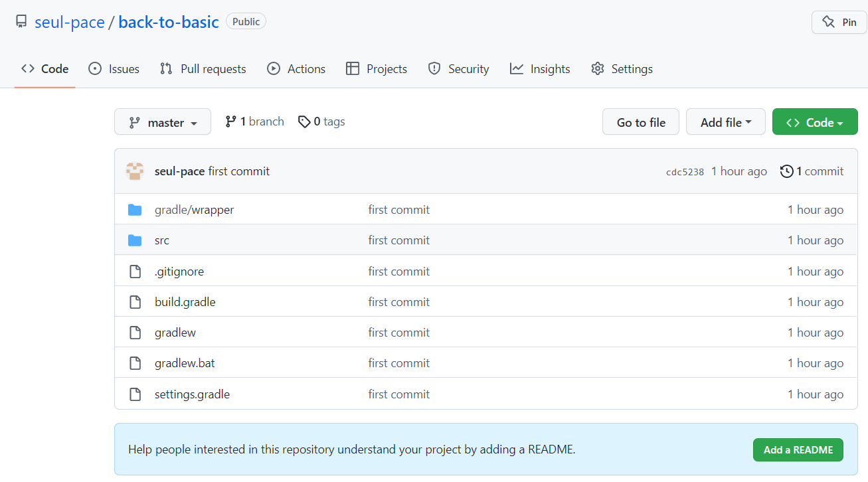The width and height of the screenshot is (868, 482).
Task: Pin this repository with the Pin button
Action: point(839,22)
